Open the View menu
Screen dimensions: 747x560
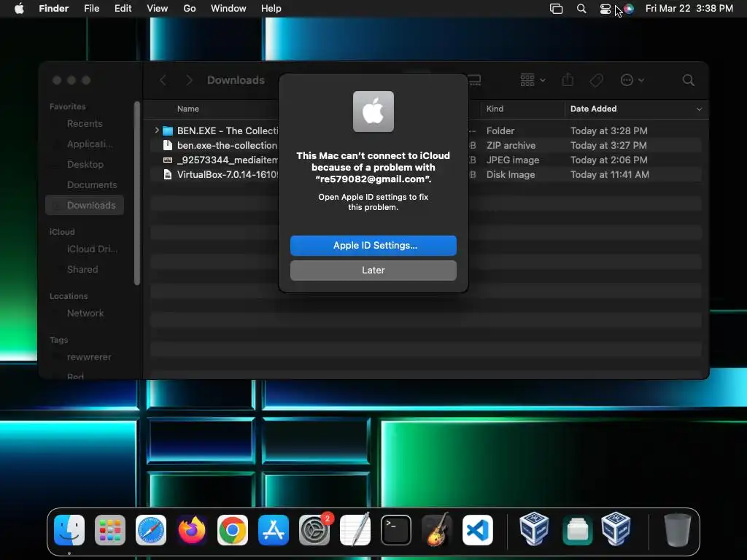tap(158, 9)
